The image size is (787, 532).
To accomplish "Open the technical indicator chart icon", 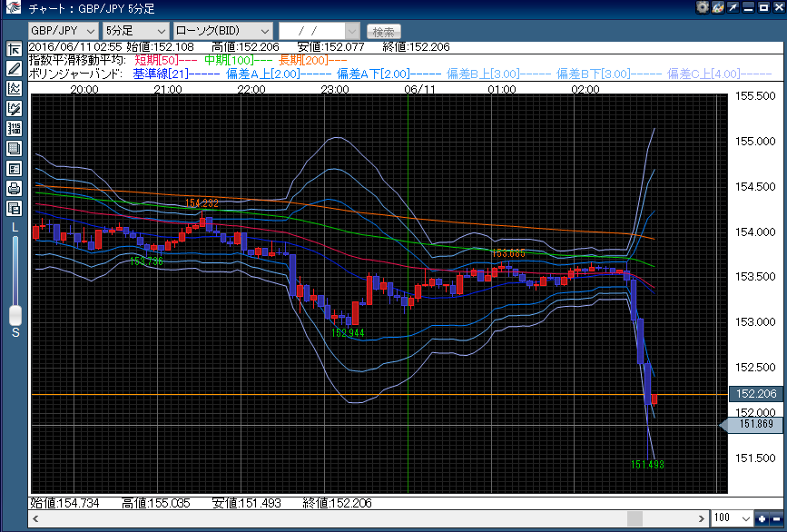I will point(14,88).
